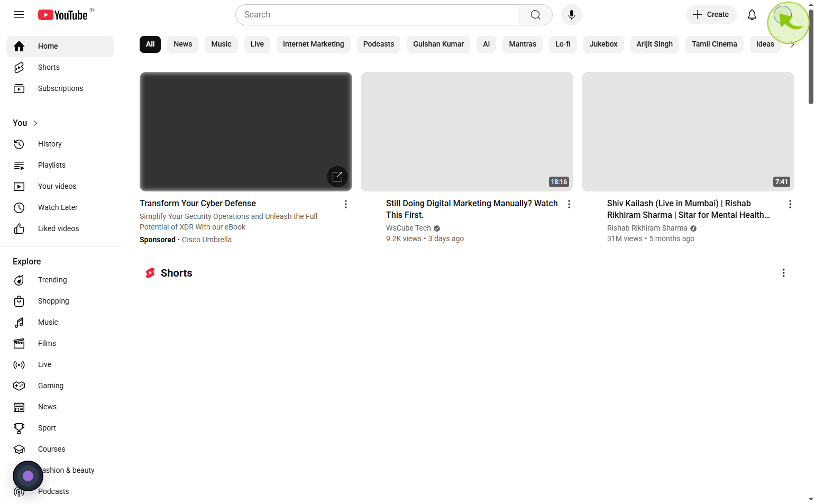Focus the Search input field

[x=377, y=15]
